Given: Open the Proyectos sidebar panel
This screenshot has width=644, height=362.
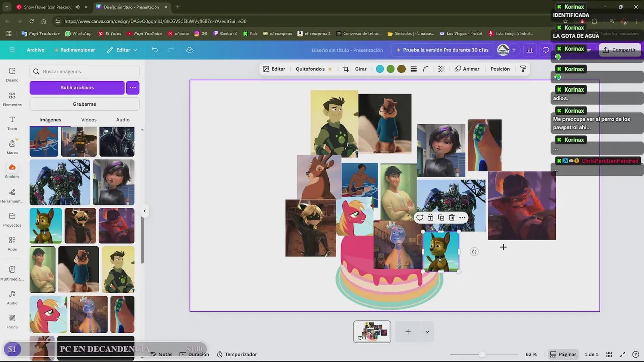Looking at the screenshot, I should click(x=12, y=219).
